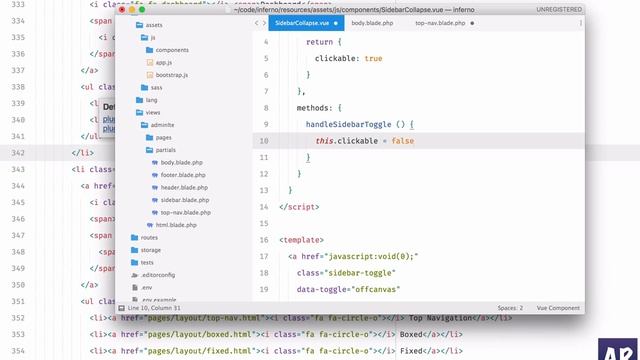Viewport: 640px width, 360px height.
Task: Switch to the body.blade.php tab
Action: click(x=372, y=23)
